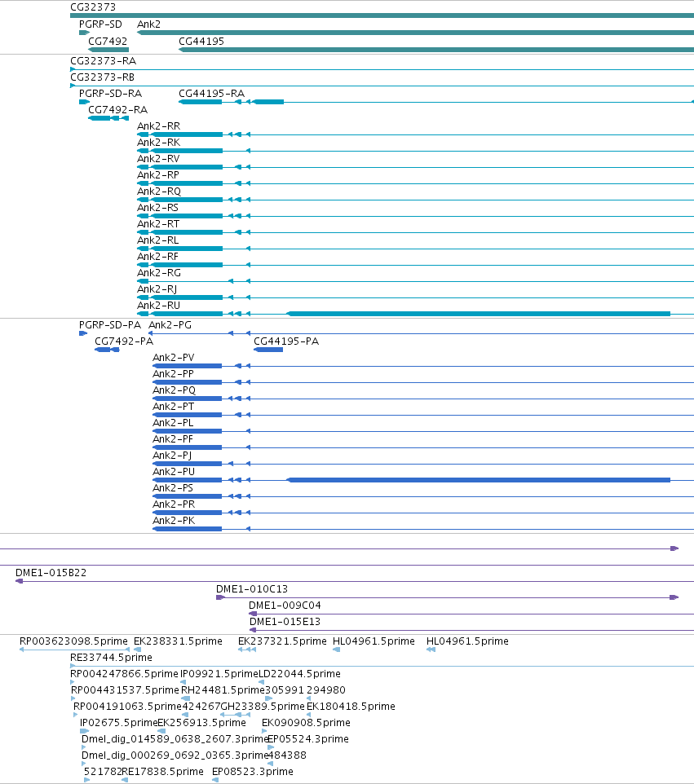694x784 pixels.
Task: Click protein CG7492-PA
Action: [124, 341]
